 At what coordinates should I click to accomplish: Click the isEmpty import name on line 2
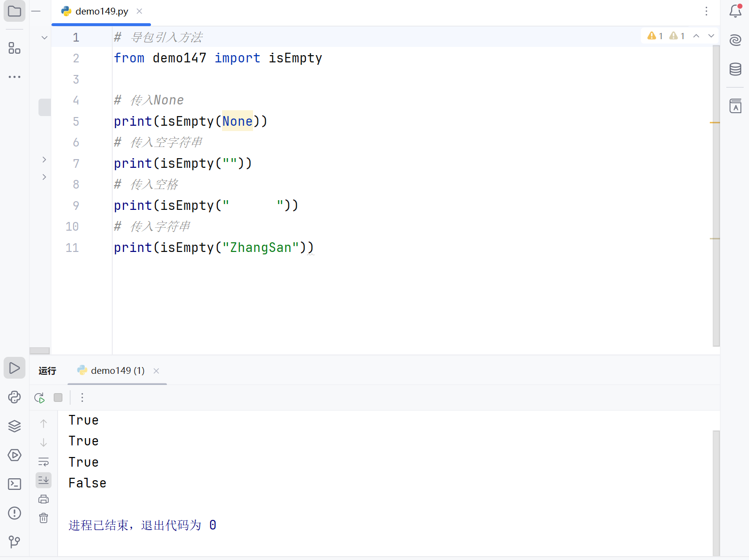(296, 58)
